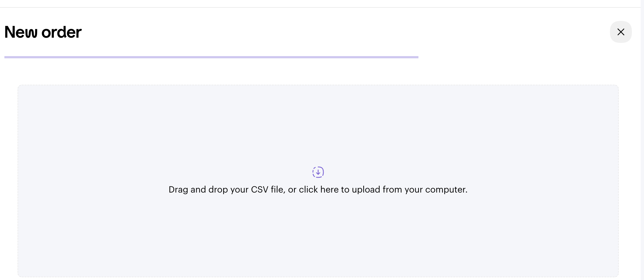Select the dashed circular download icon

[318, 172]
